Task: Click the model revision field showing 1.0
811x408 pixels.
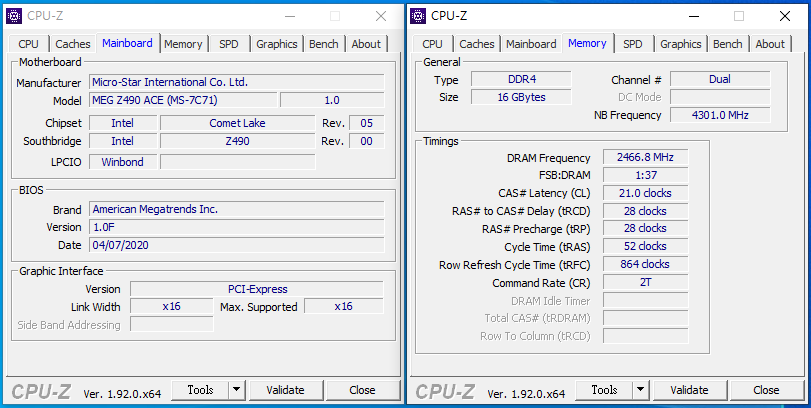Action: click(x=332, y=100)
